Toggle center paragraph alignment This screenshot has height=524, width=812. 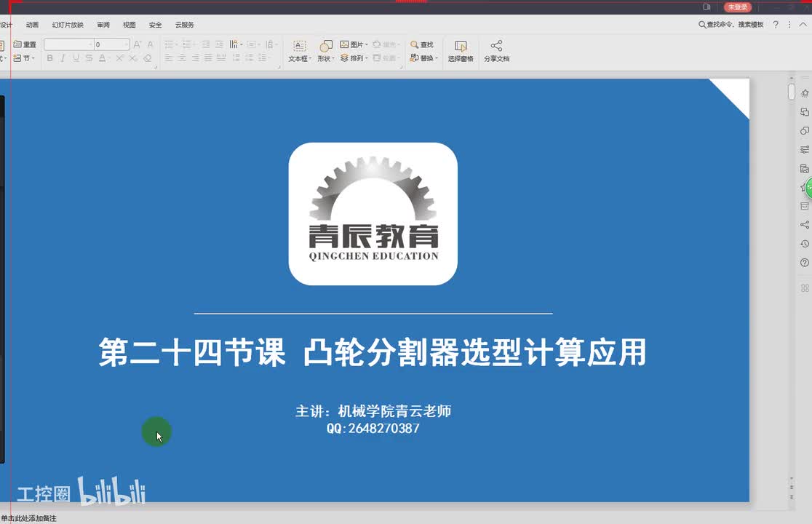pos(182,58)
